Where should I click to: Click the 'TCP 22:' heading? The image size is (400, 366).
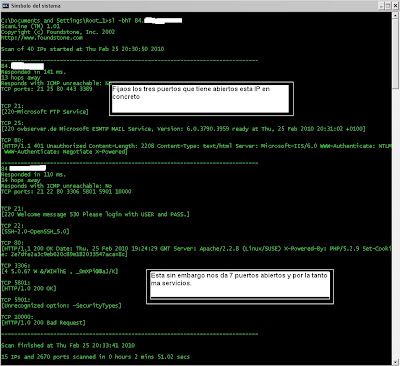tap(12, 226)
